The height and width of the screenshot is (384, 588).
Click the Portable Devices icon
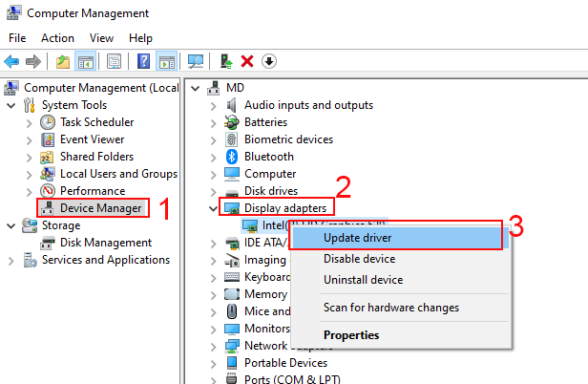232,363
